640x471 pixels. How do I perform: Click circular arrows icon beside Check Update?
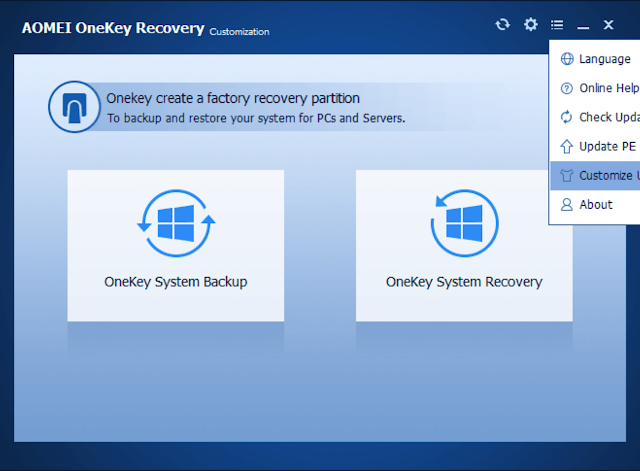[x=567, y=117]
